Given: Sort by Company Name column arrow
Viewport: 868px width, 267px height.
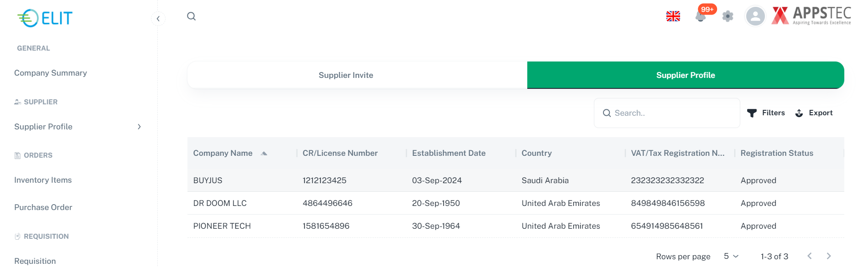Looking at the screenshot, I should click(x=264, y=154).
